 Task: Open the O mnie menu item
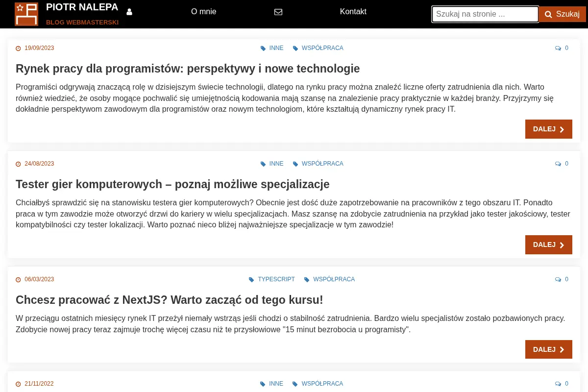click(x=203, y=12)
